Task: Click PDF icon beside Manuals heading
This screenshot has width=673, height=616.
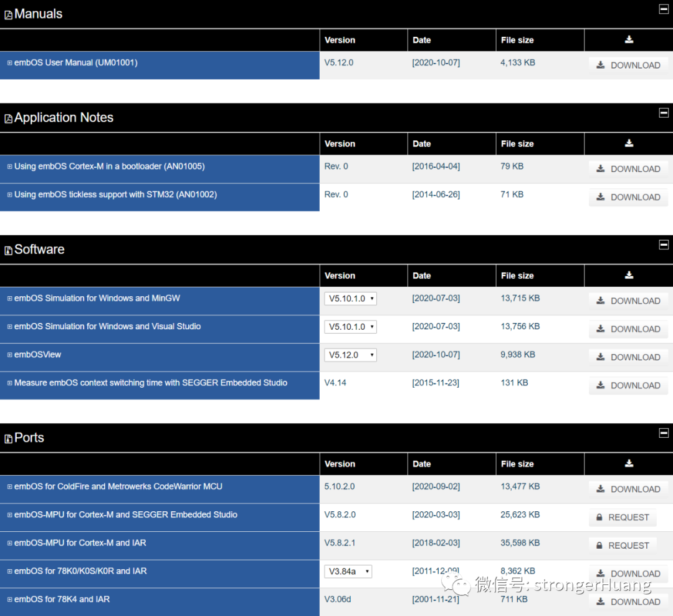Action: 8,15
